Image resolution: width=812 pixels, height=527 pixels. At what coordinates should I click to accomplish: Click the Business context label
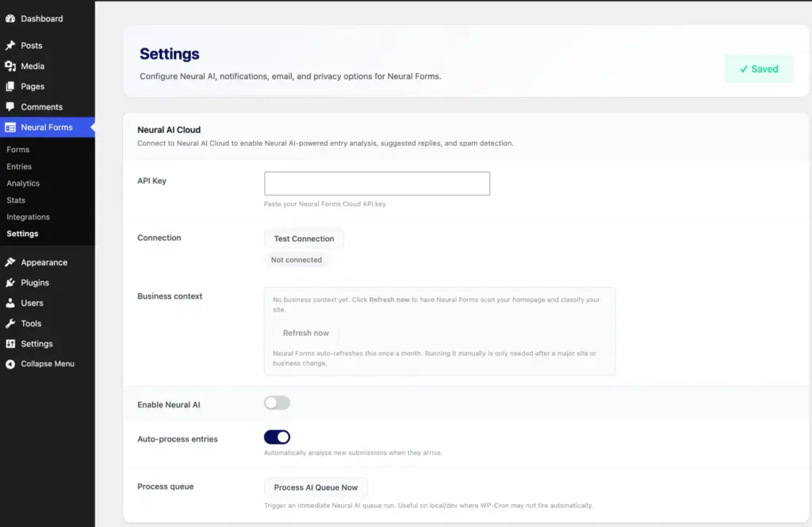click(x=170, y=296)
